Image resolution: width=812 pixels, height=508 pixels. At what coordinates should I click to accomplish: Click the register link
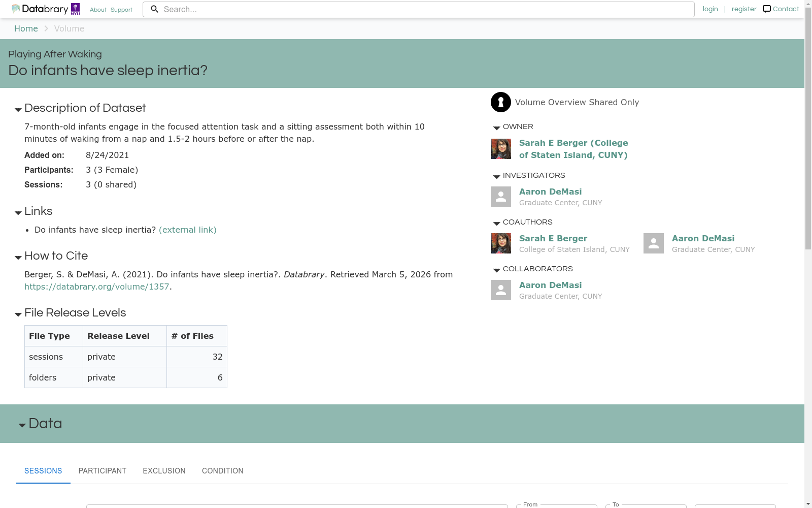744,9
